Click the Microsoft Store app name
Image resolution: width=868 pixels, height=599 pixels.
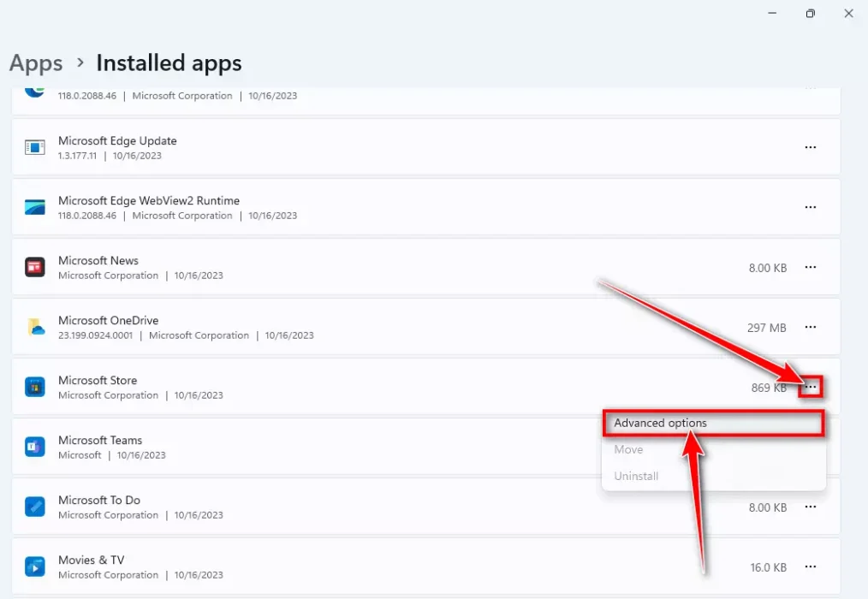point(98,380)
